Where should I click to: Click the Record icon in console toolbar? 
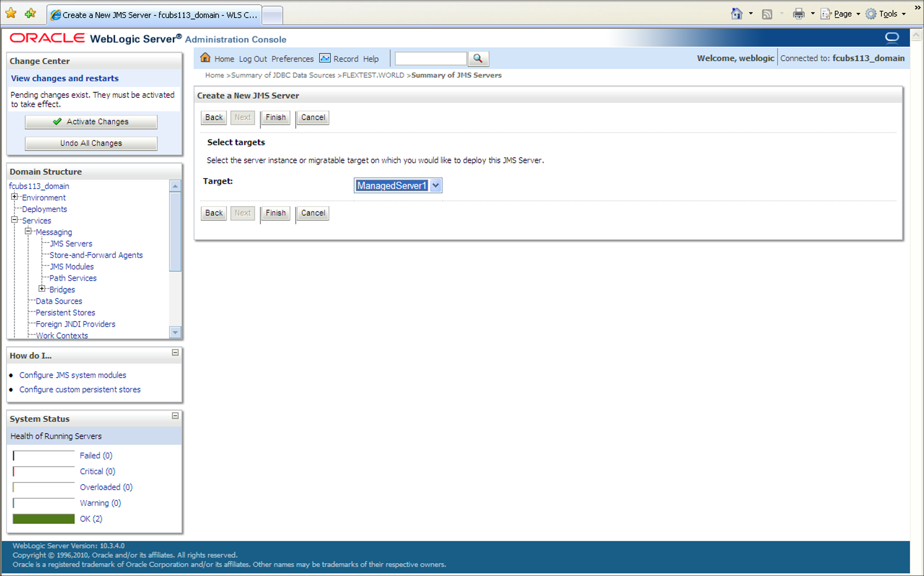(324, 58)
